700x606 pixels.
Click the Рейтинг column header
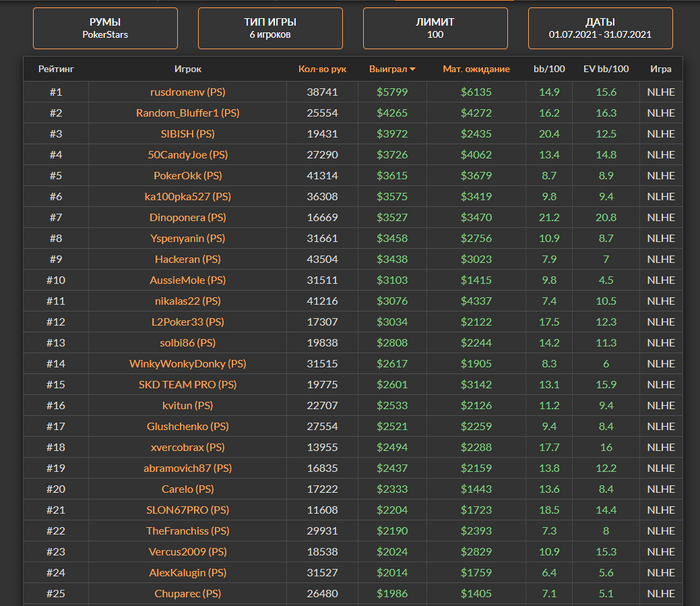(x=56, y=69)
